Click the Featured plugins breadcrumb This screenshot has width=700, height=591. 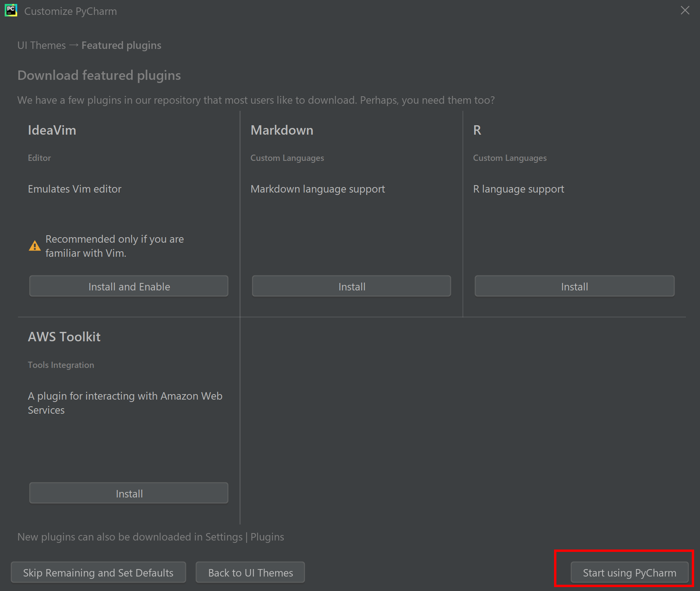click(x=121, y=45)
